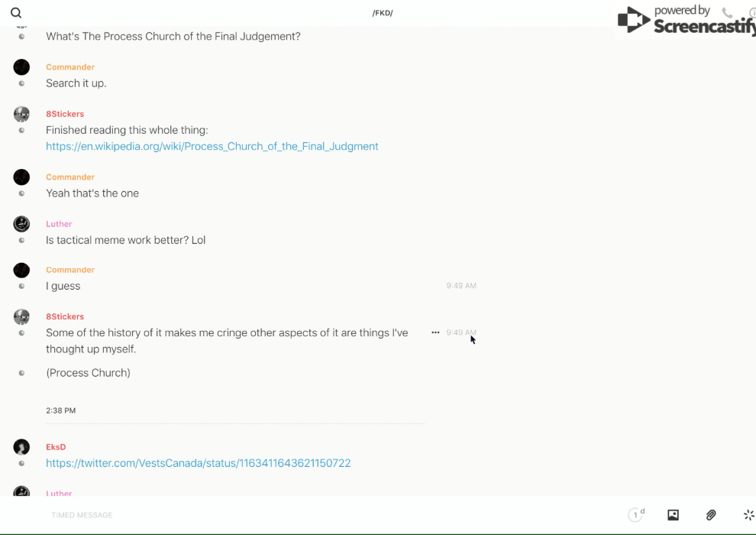Click the 9:49 AM timestamp beside "I guess"
This screenshot has height=535, width=756.
click(461, 286)
